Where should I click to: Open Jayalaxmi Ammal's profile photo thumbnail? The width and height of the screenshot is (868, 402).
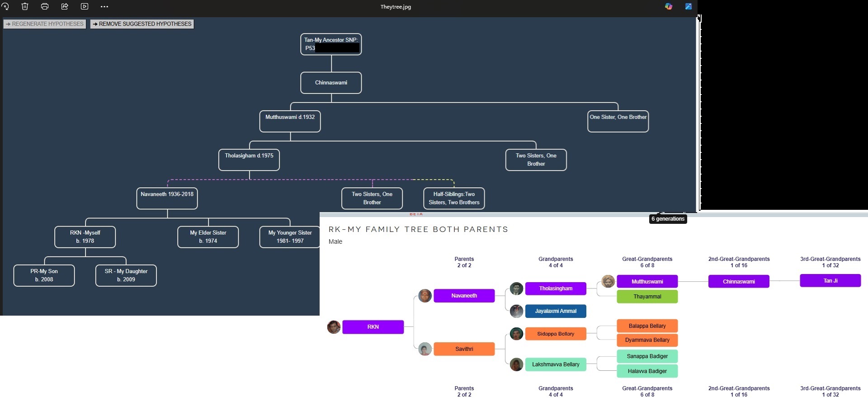(516, 311)
